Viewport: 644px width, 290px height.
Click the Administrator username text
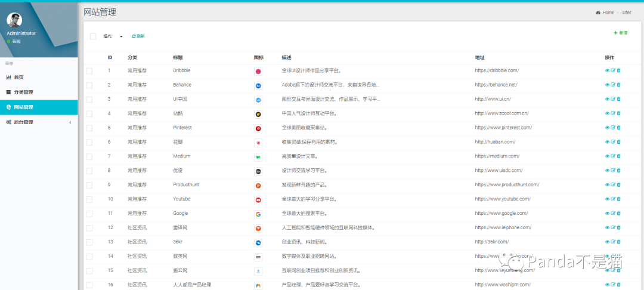(21, 33)
